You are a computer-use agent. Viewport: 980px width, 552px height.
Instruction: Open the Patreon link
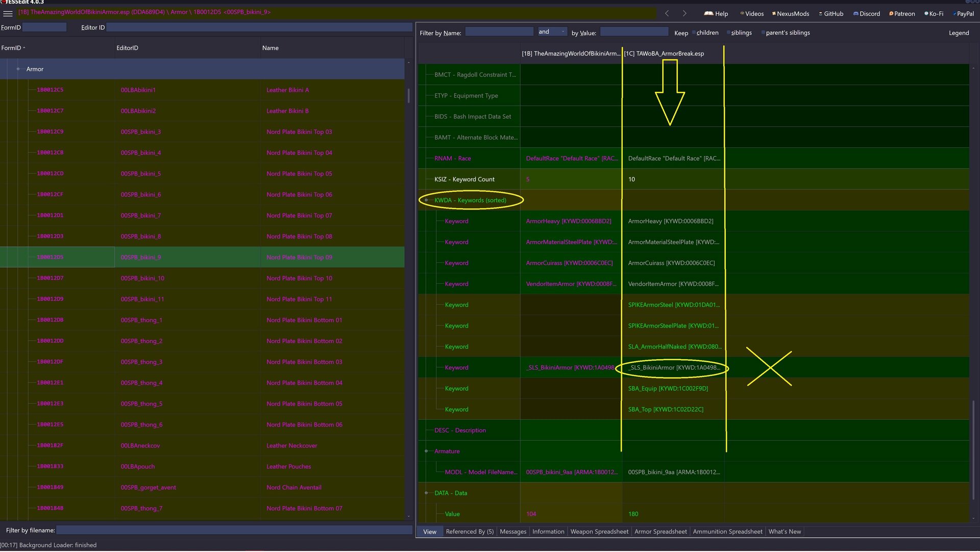tap(902, 14)
